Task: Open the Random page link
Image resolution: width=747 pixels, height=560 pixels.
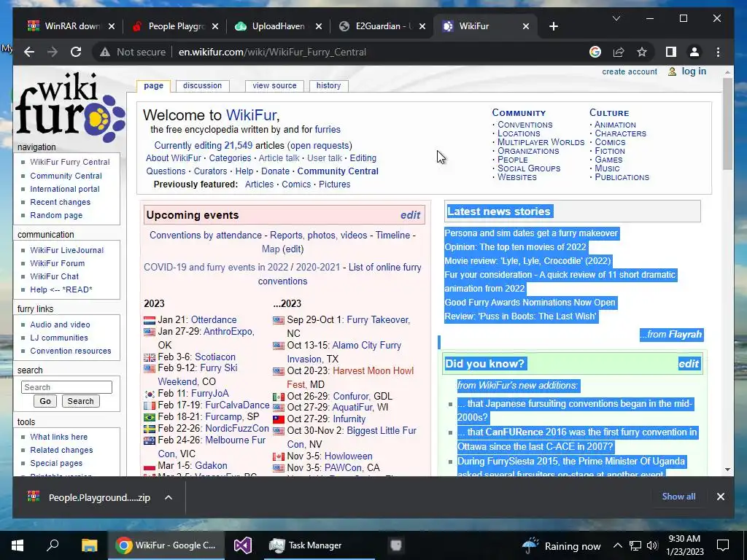Action: point(56,215)
